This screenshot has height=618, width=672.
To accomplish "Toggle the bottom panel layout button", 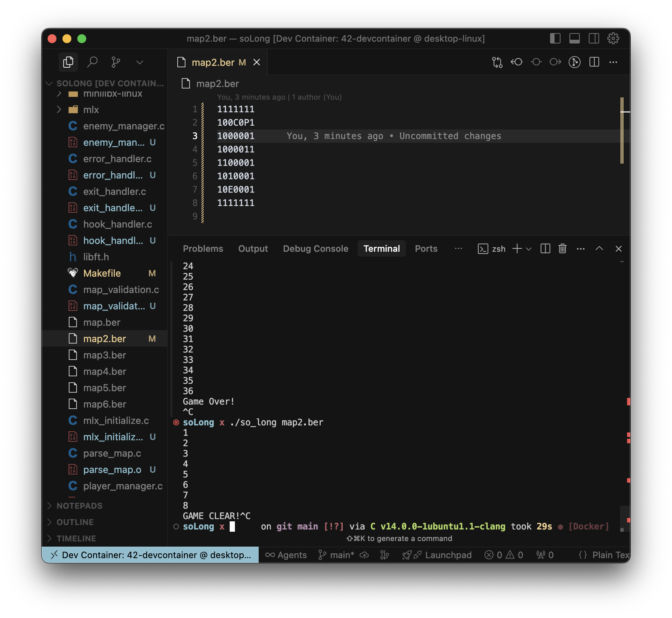I will 574,38.
